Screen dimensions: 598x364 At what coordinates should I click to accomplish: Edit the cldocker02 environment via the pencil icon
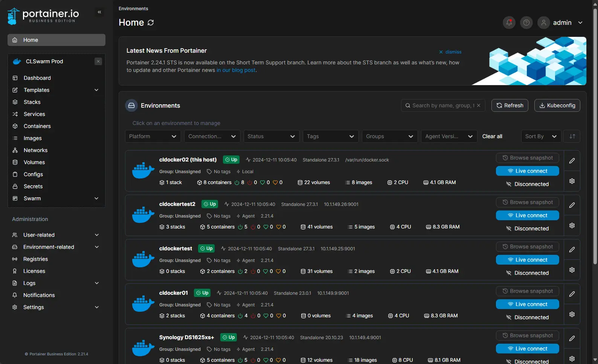[x=572, y=161]
